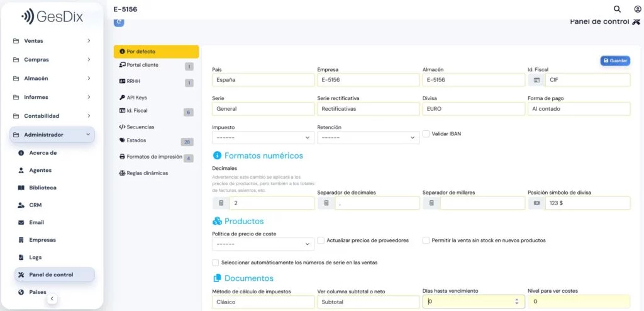The width and height of the screenshot is (644, 311).
Task: Click the GesDix logo
Action: coord(52,16)
